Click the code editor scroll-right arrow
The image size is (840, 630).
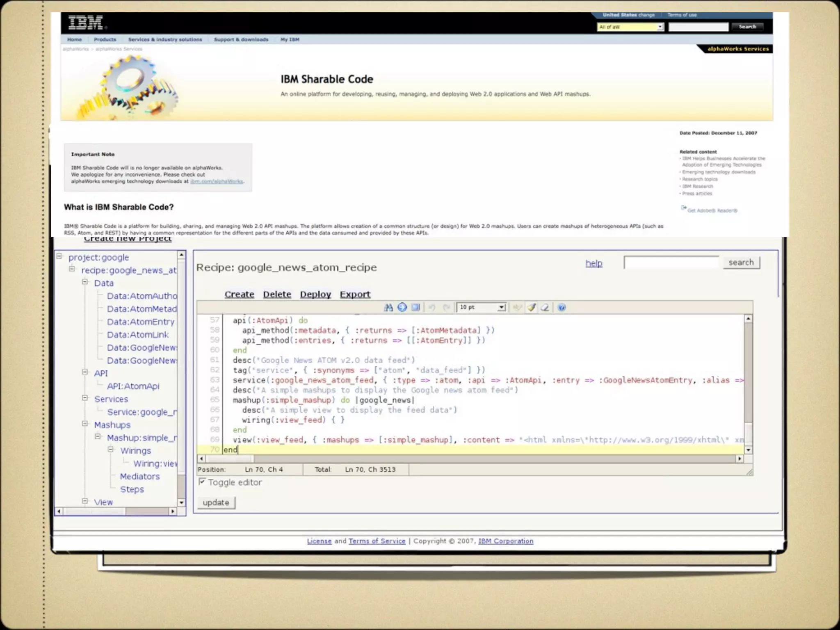pyautogui.click(x=740, y=459)
